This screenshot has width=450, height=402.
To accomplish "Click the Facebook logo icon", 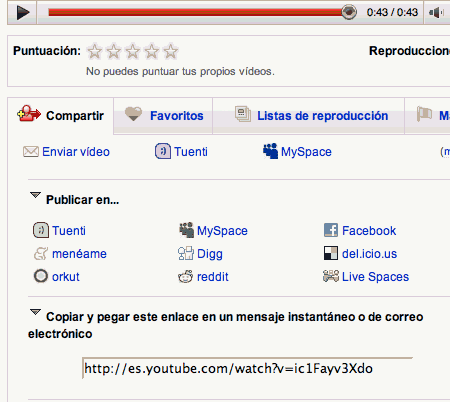I will pos(331,230).
